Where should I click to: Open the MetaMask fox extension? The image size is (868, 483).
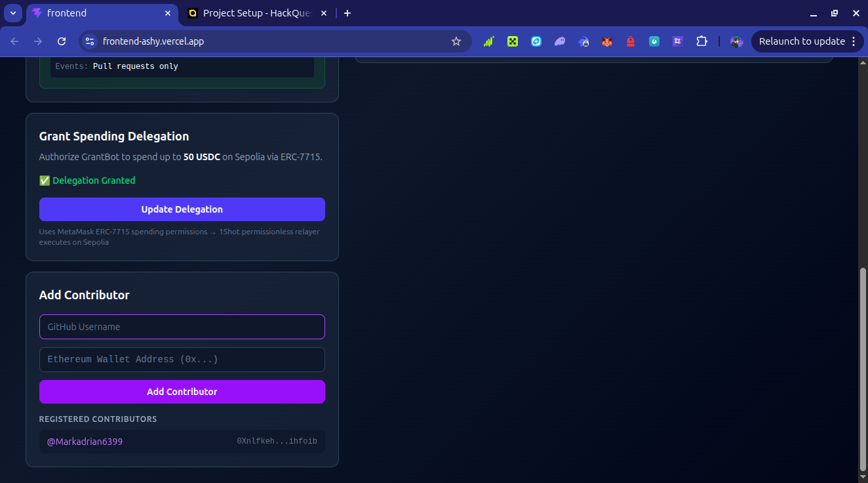607,41
